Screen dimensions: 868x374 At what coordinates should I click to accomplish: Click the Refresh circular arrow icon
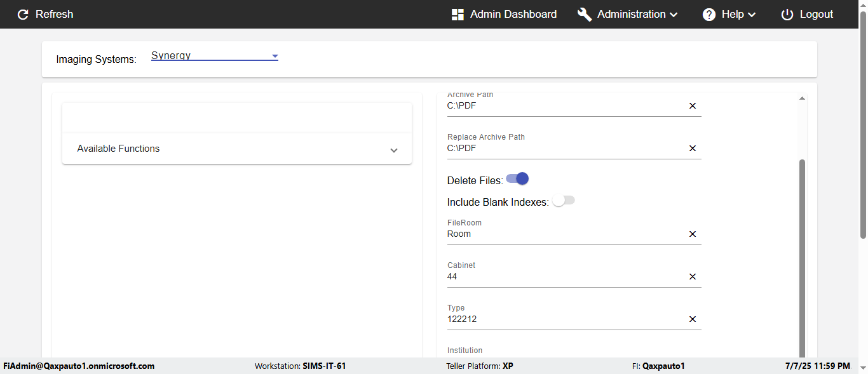point(23,15)
